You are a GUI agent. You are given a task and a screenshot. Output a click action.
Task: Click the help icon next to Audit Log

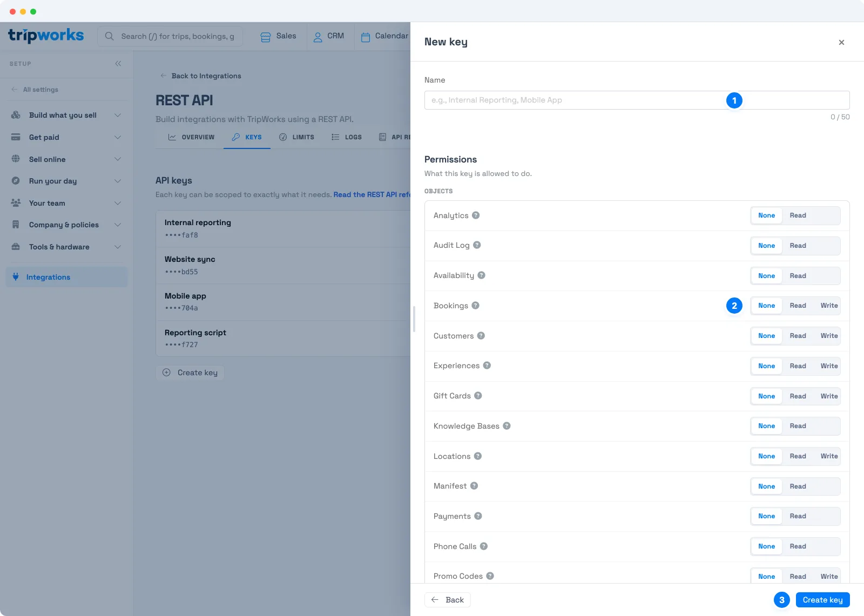(477, 245)
